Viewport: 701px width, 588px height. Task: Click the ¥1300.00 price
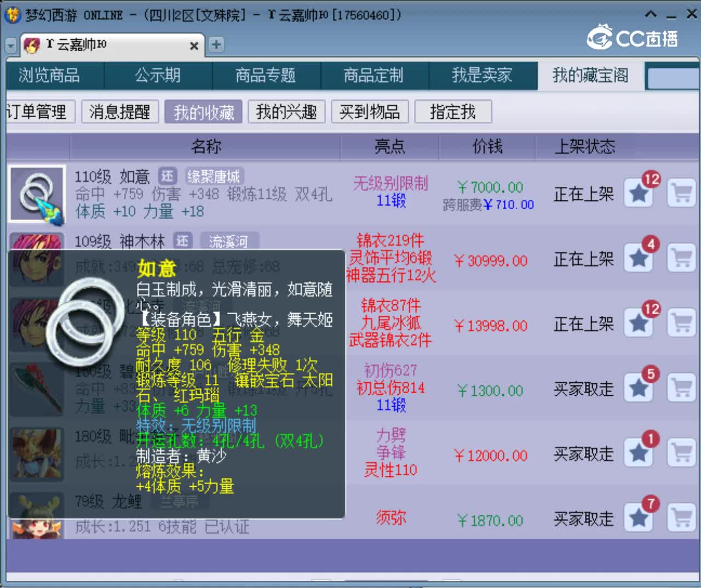pos(490,391)
